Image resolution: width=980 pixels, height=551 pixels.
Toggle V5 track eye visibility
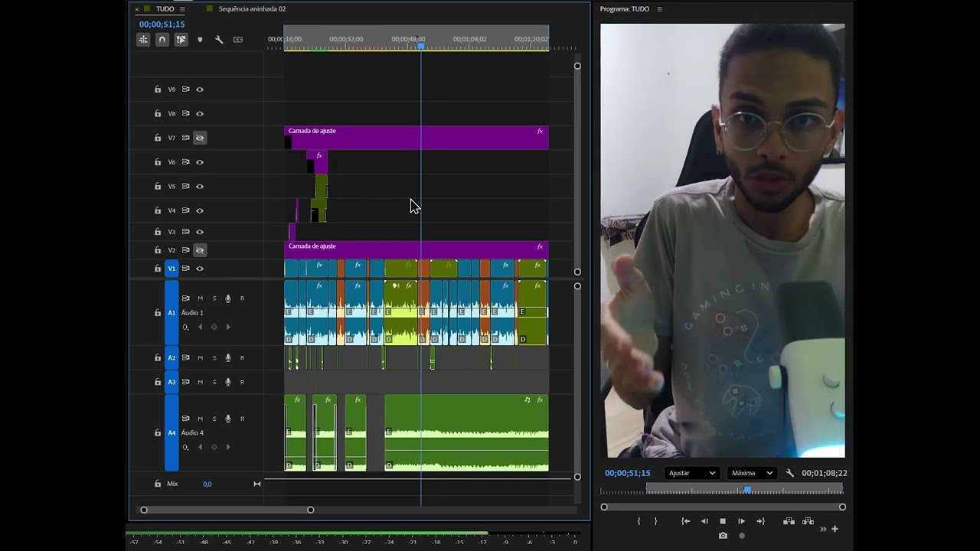point(200,186)
